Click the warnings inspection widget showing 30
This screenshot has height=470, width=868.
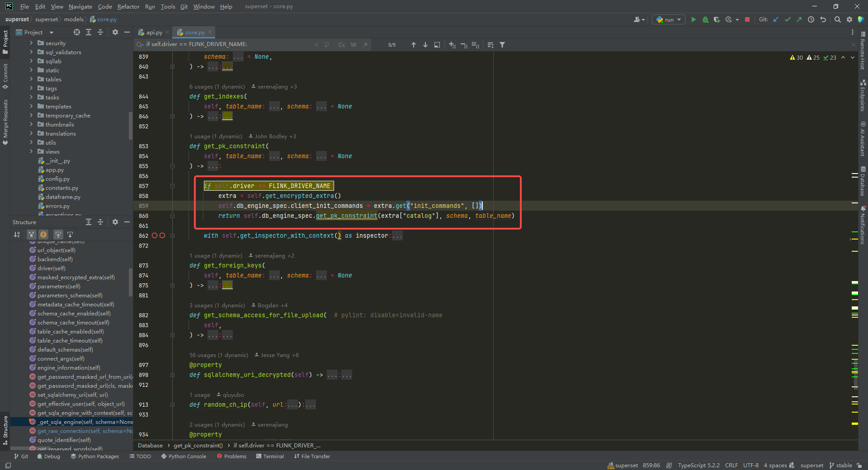(x=797, y=57)
